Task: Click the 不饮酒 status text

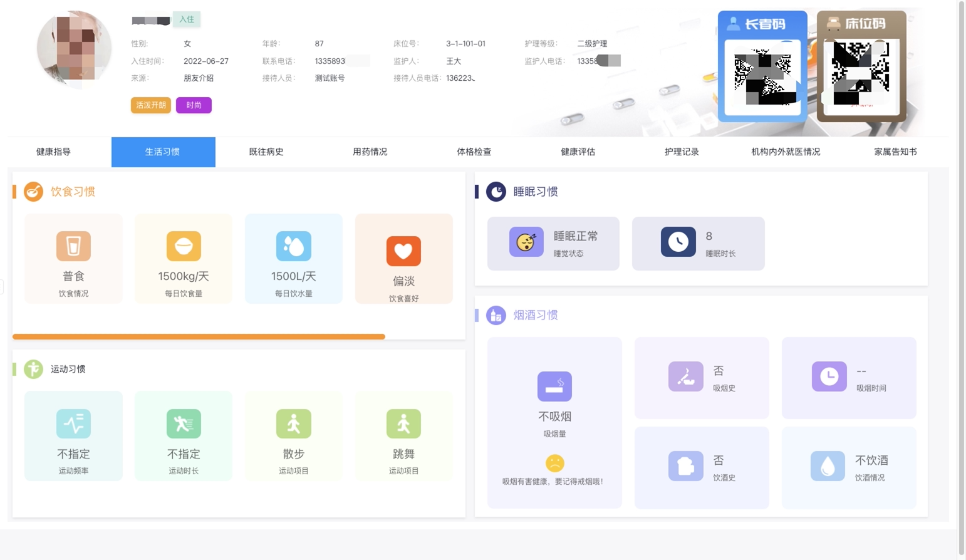Action: coord(872,460)
